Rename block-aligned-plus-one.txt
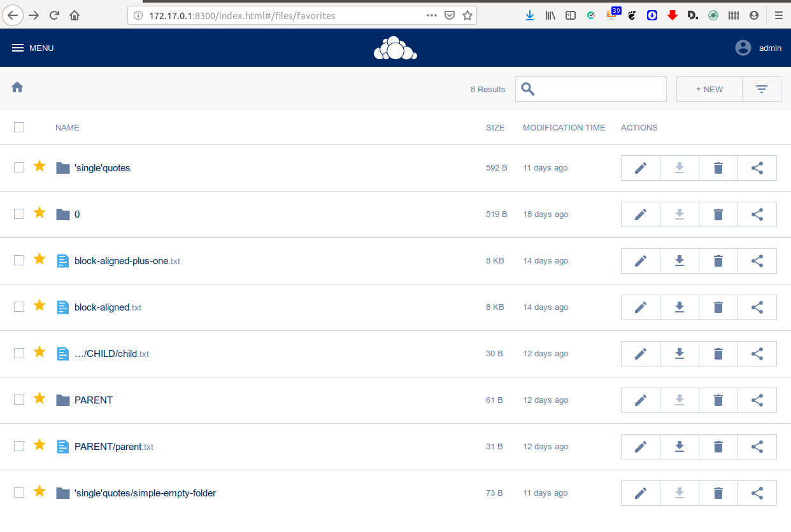This screenshot has height=532, width=791. 641,261
